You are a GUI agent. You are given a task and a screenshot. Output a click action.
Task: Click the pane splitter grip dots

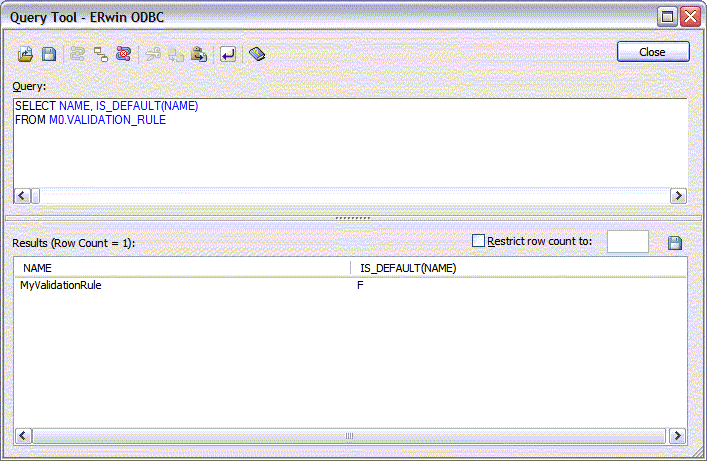(353, 218)
